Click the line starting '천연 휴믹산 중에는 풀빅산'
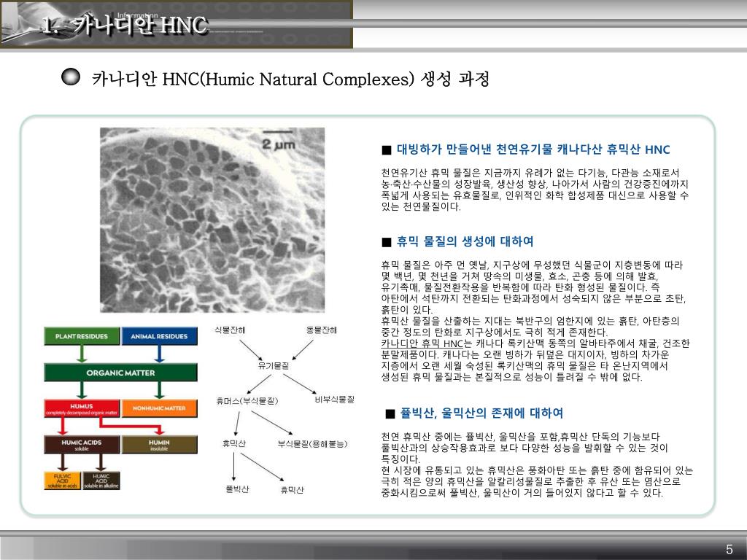747x560 pixels. click(x=520, y=437)
